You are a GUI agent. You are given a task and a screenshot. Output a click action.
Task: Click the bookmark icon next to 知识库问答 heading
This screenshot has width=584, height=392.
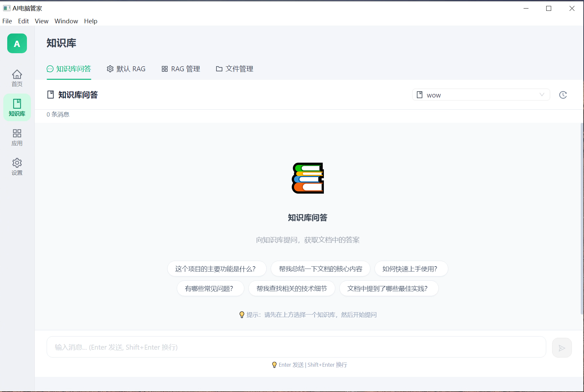51,94
